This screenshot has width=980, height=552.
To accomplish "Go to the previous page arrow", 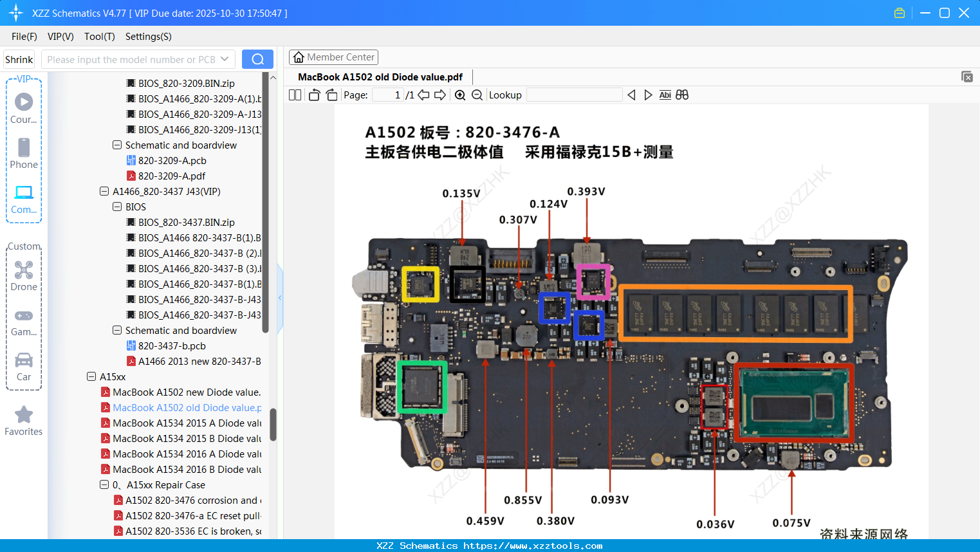I will coord(423,95).
